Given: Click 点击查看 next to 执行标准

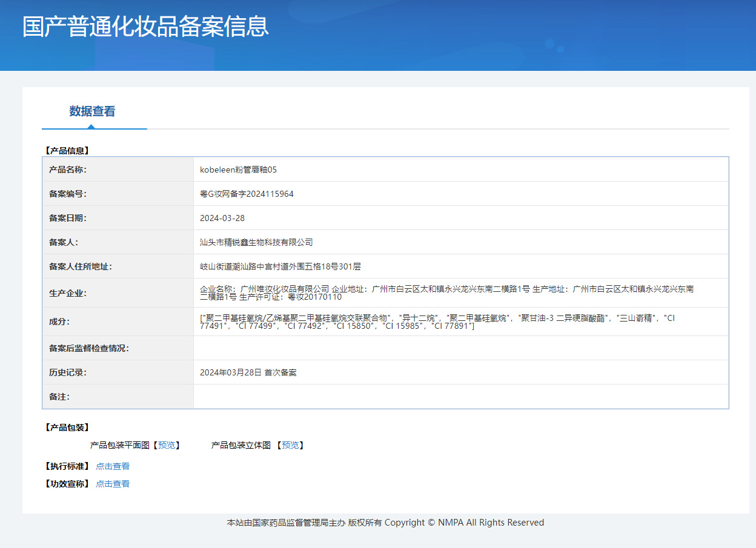Looking at the screenshot, I should tap(113, 466).
